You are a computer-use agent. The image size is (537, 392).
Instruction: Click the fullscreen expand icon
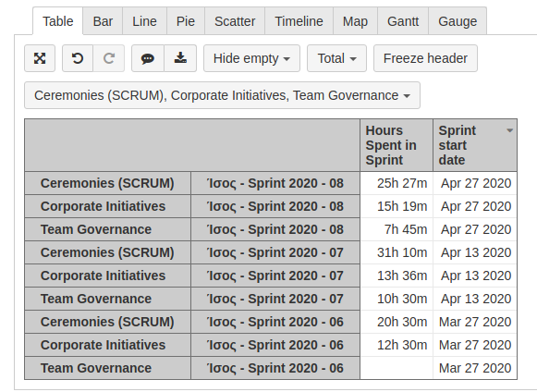point(40,58)
